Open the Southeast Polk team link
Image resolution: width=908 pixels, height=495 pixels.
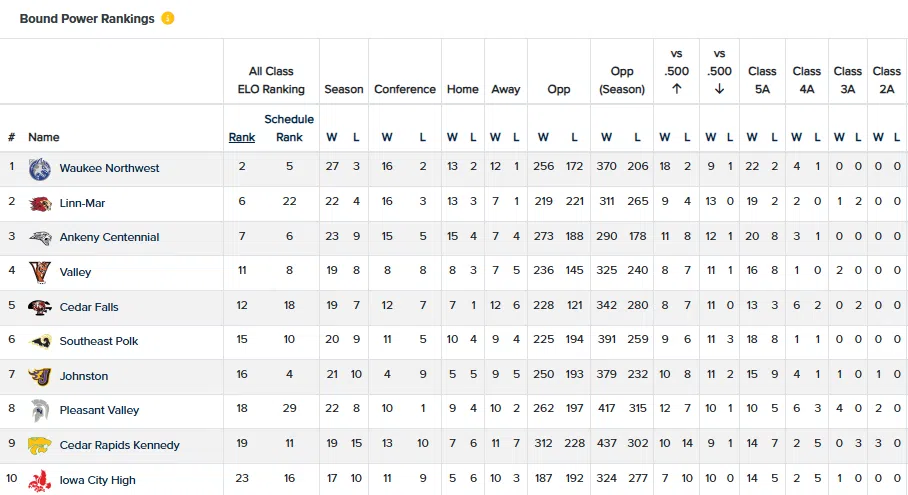pos(98,341)
